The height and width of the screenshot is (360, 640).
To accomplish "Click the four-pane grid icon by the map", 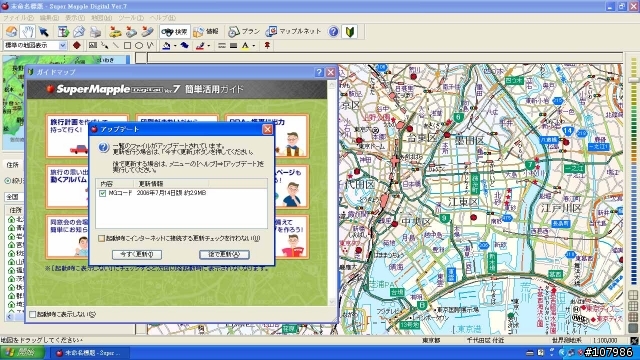I will [634, 295].
